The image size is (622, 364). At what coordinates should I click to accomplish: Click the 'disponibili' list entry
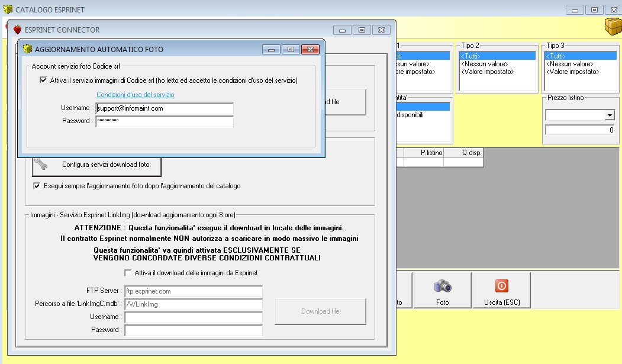(x=423, y=115)
